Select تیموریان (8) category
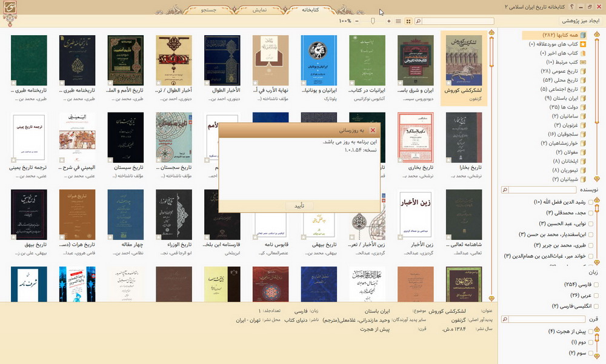The image size is (606, 364). point(565,170)
